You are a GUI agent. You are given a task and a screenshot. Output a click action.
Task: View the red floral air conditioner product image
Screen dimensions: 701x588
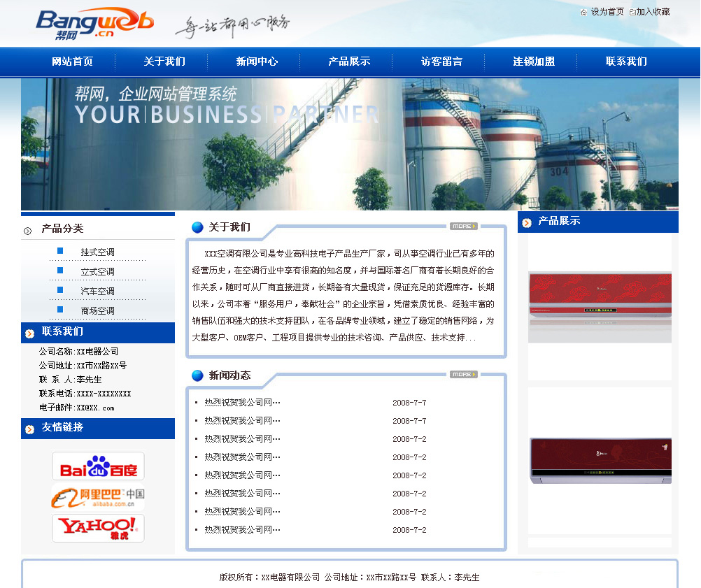[600, 307]
